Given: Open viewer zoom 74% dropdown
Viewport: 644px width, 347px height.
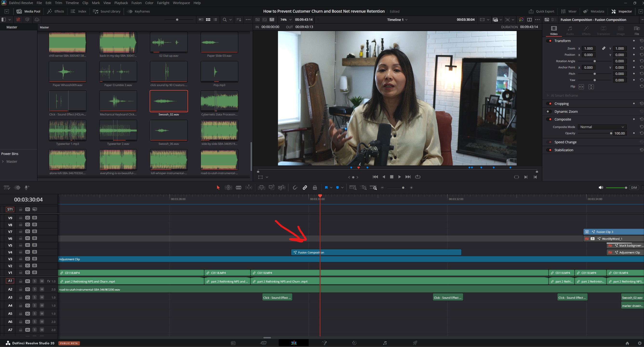Looking at the screenshot, I should (286, 20).
